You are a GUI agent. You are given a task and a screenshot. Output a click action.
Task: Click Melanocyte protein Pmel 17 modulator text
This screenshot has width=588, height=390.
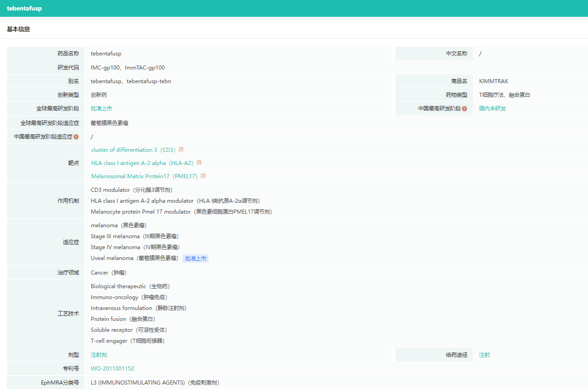(x=181, y=212)
